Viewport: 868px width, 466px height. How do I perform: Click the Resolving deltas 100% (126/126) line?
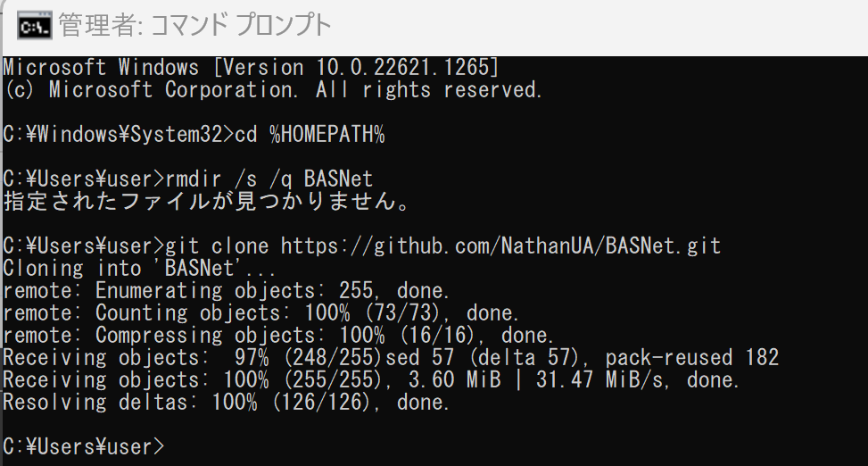pos(226,403)
